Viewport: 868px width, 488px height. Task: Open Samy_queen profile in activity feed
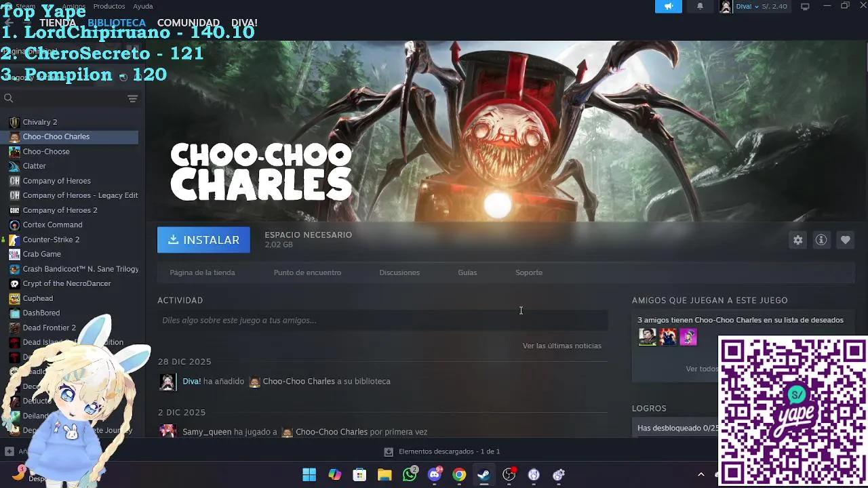[x=207, y=432]
